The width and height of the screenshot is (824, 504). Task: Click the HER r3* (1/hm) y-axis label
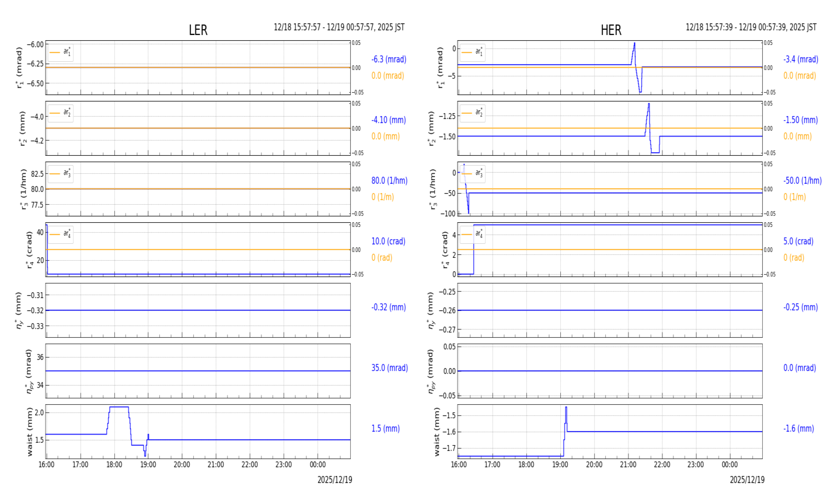[x=432, y=189]
